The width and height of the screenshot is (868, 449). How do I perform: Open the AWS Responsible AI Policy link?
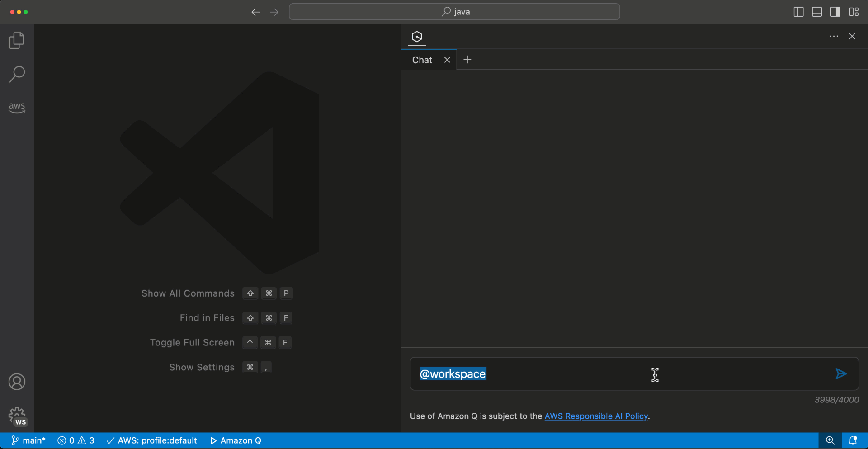click(x=596, y=416)
